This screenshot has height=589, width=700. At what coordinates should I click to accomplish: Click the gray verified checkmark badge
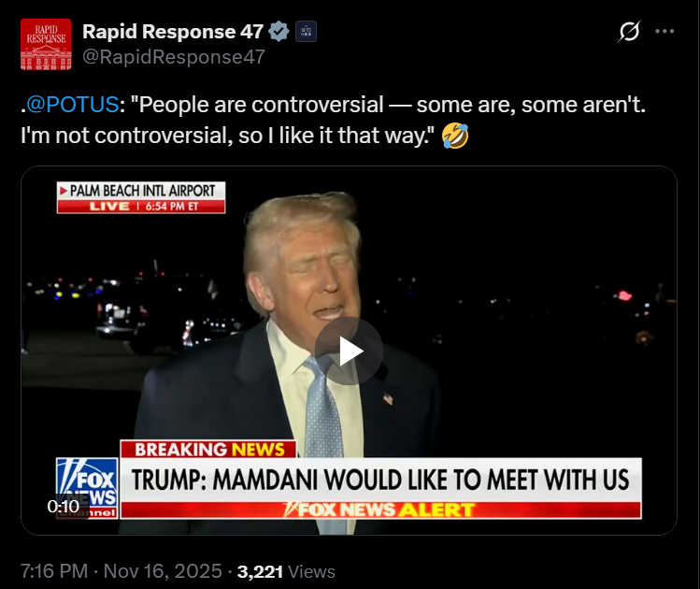[x=279, y=32]
